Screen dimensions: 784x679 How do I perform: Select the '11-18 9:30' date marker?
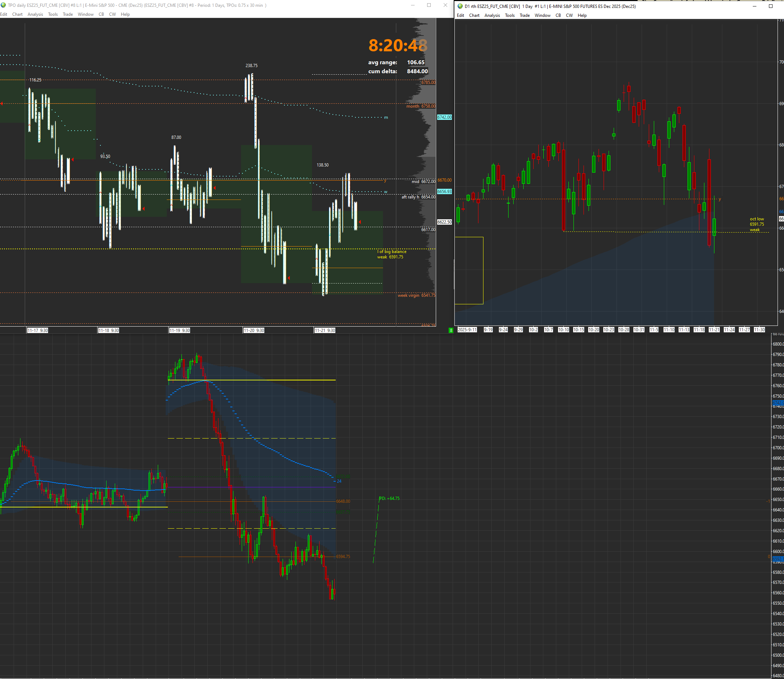pos(109,331)
